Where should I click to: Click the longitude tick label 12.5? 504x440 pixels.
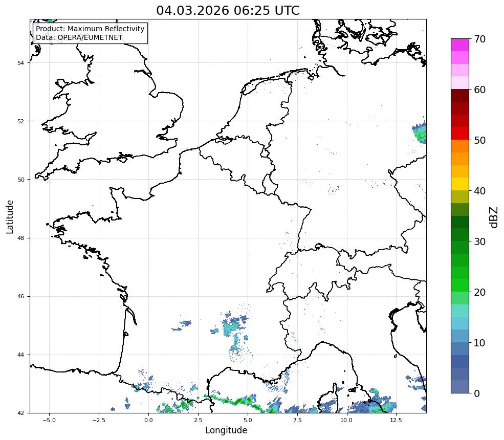tap(396, 420)
